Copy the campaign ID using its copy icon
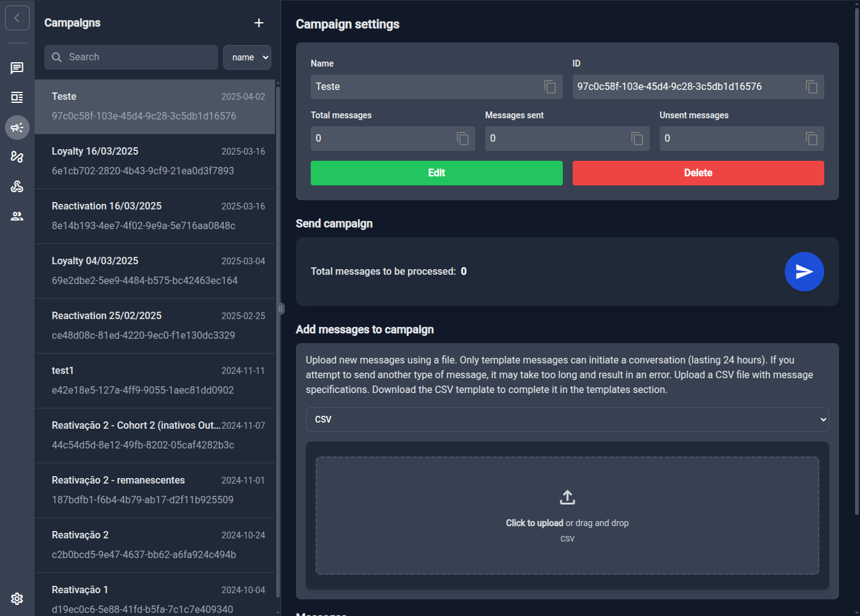860x616 pixels. (x=810, y=87)
